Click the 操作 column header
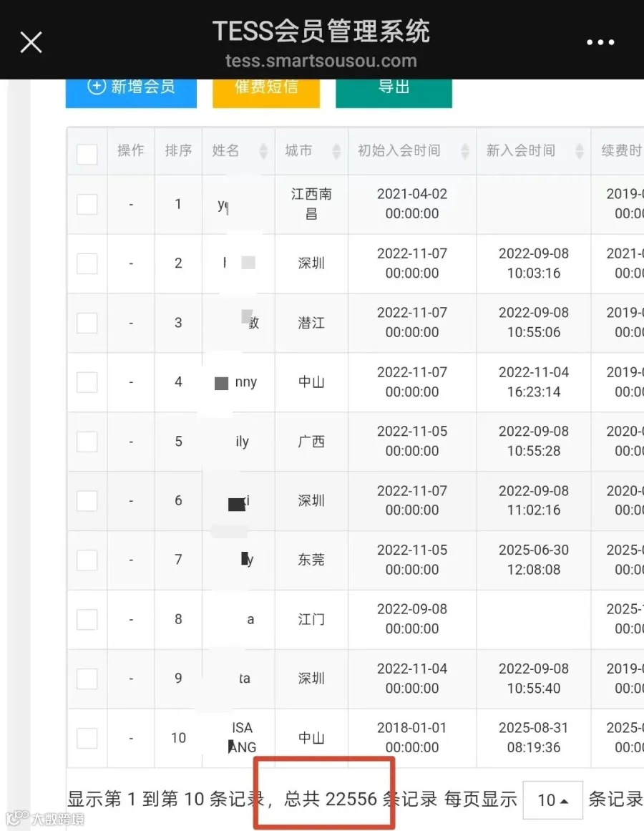 pos(131,150)
